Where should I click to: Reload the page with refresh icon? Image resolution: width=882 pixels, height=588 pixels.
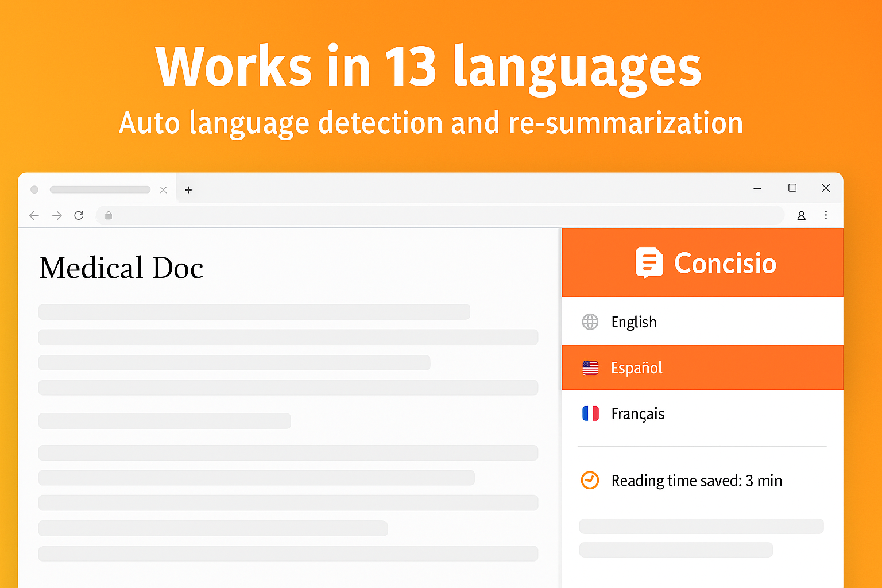pyautogui.click(x=79, y=215)
